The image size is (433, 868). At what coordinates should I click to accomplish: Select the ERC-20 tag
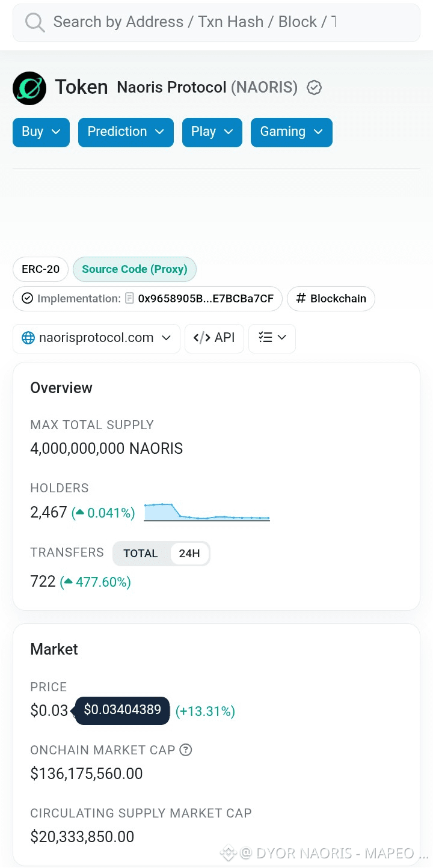(40, 269)
